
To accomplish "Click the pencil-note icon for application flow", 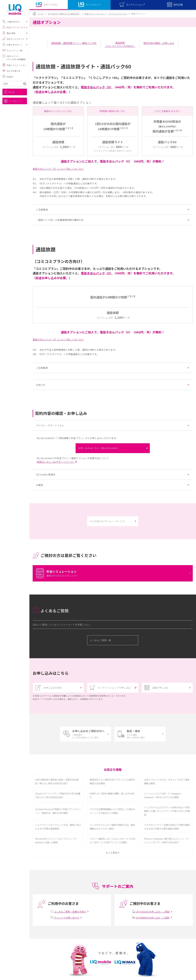I will (x=38, y=688).
